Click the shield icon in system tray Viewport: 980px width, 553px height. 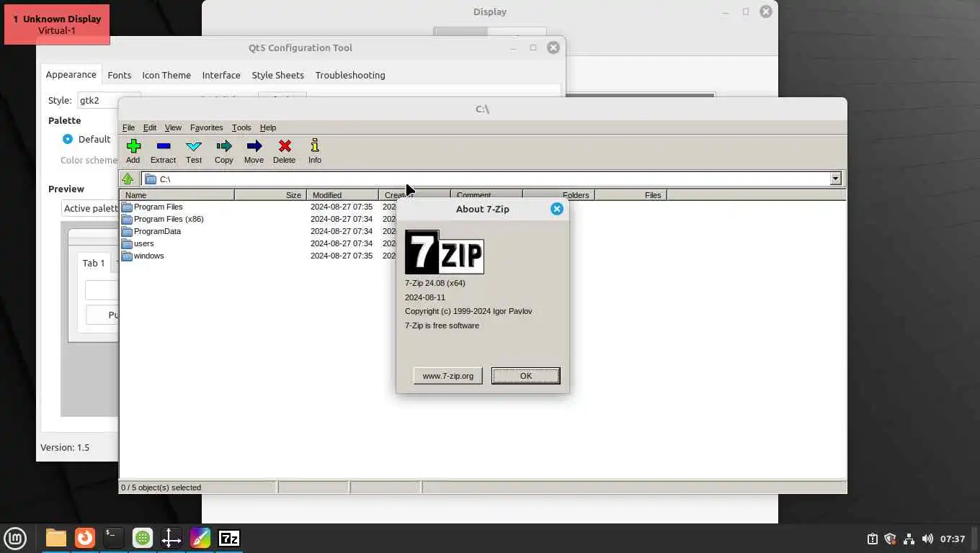(890, 539)
